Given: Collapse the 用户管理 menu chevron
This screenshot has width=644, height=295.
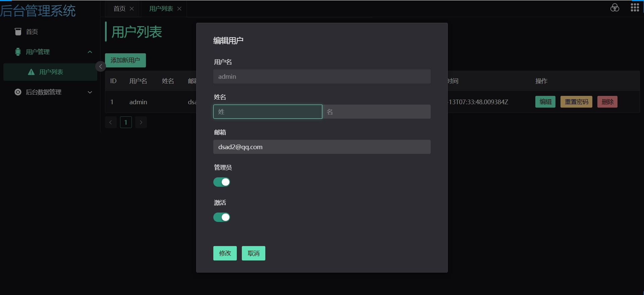Looking at the screenshot, I should (90, 52).
